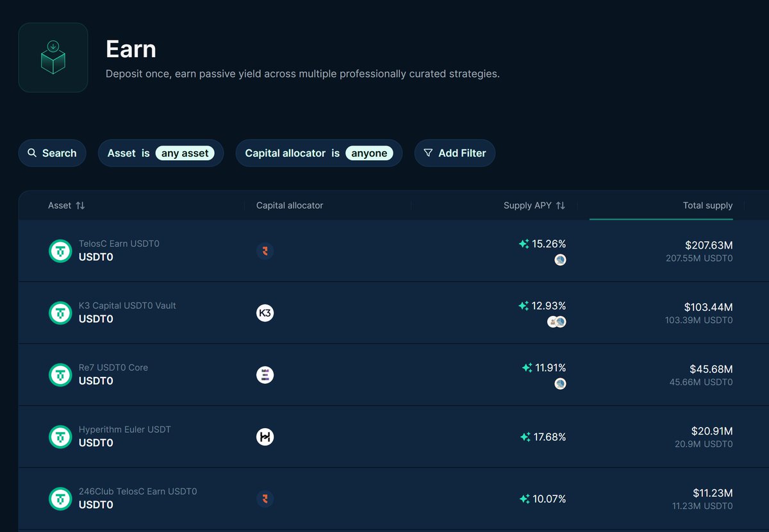Open the Asset is any asset filter

[160, 153]
